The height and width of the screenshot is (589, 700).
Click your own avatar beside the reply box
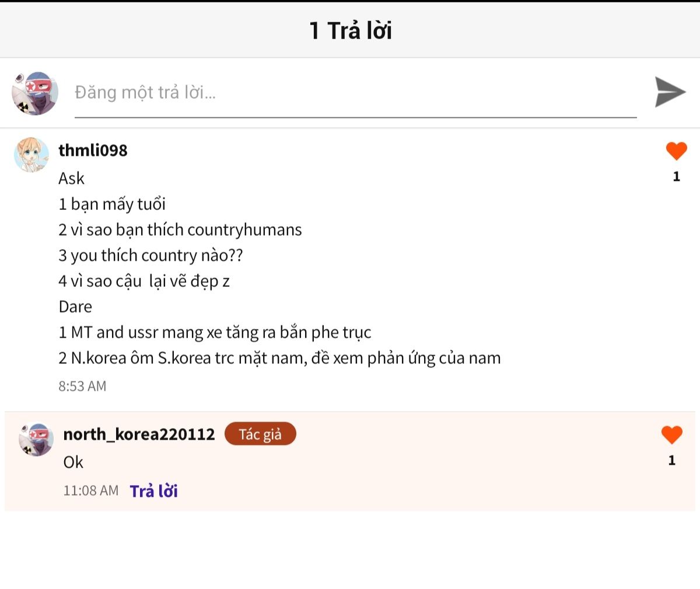point(35,93)
